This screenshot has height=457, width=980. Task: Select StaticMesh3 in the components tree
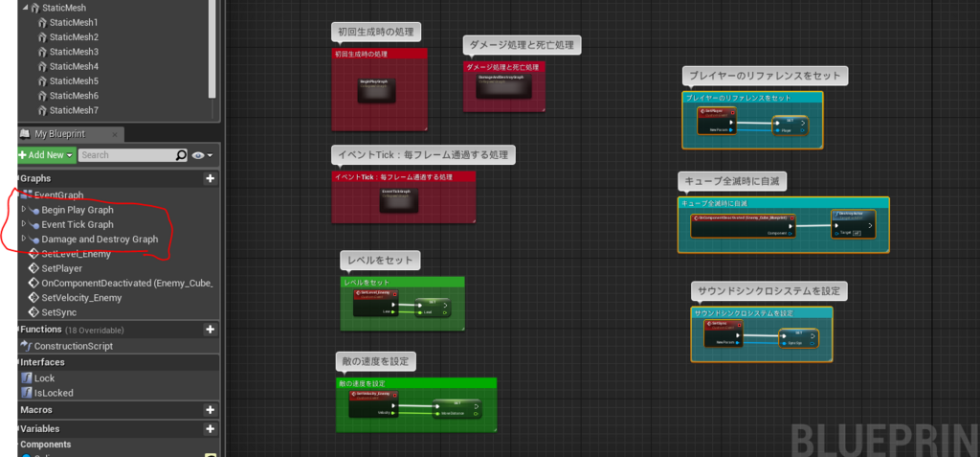(74, 52)
